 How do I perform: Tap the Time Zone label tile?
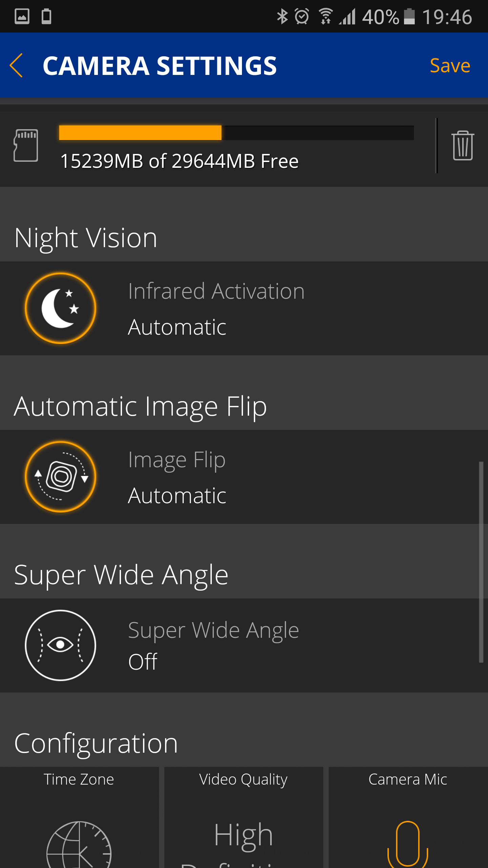tap(79, 817)
